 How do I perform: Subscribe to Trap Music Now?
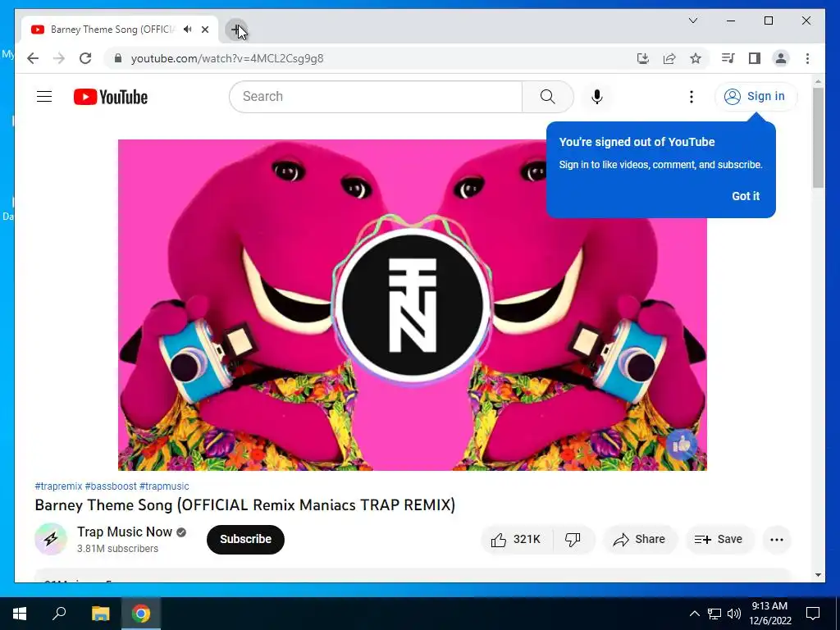point(245,540)
